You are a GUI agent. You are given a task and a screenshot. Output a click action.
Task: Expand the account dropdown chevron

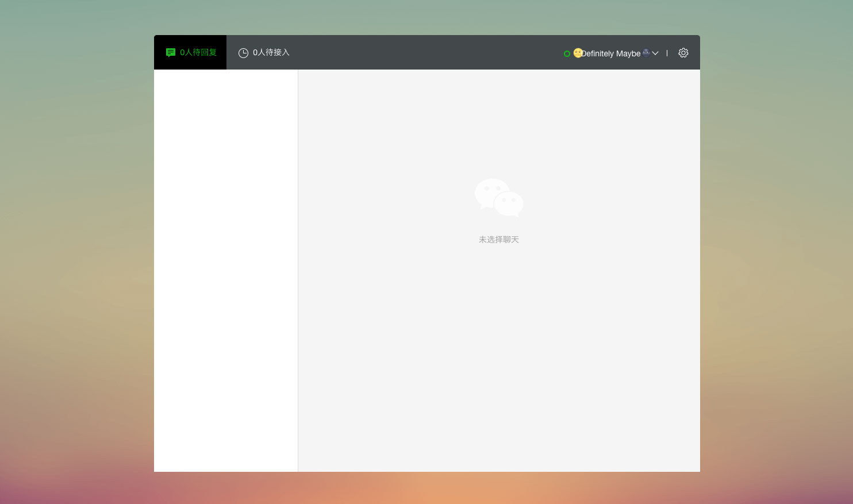[655, 53]
